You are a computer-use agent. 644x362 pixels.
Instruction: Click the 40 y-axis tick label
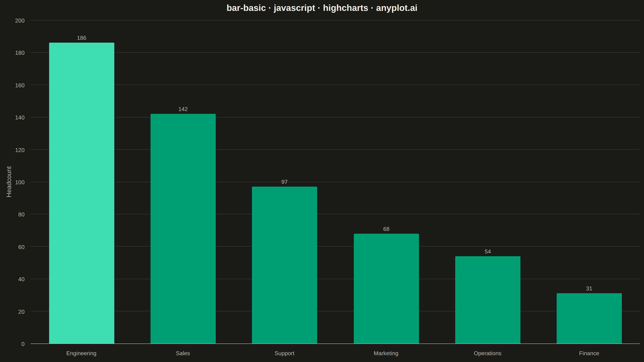click(x=21, y=279)
